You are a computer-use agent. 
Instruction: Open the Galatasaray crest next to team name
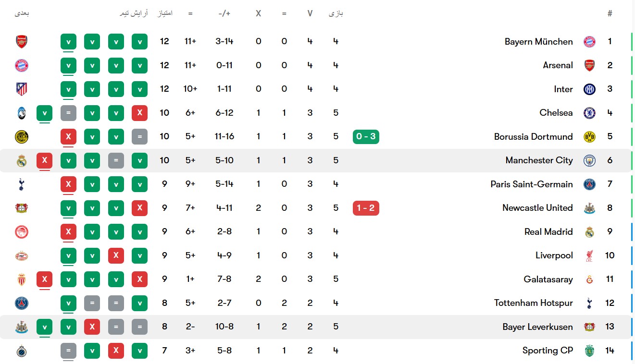point(589,279)
